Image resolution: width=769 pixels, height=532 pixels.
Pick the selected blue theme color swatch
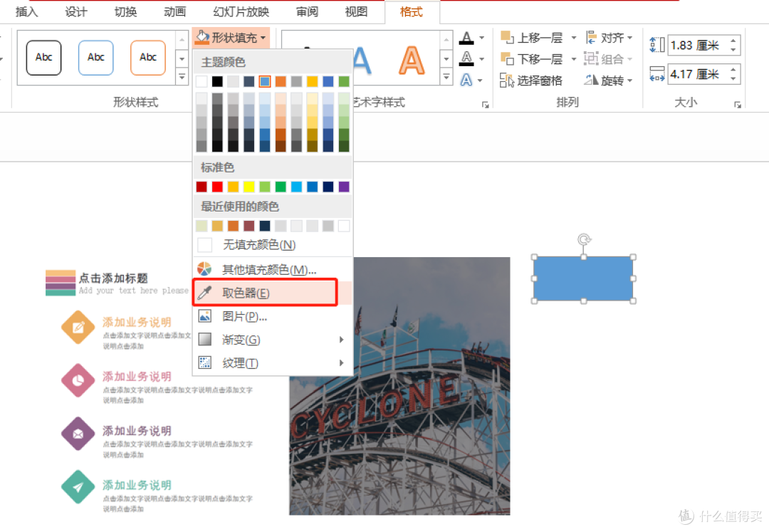click(265, 81)
